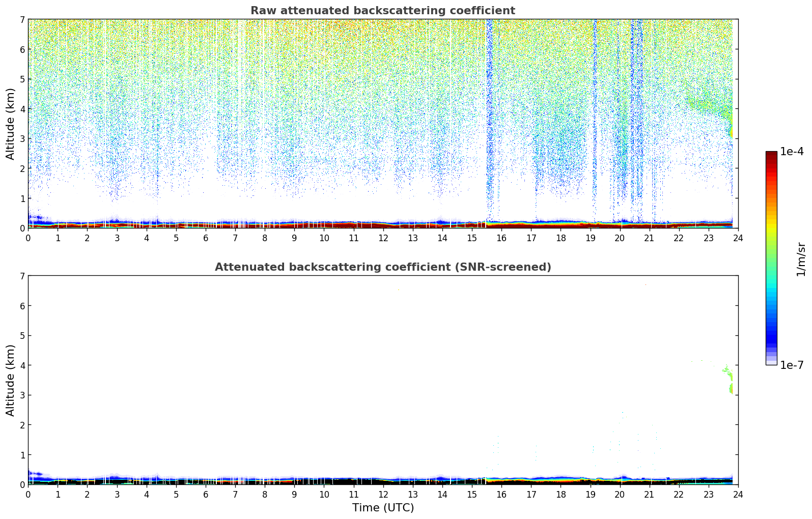812x519 pixels.
Task: Click the top plot's "Altitude (km)" label
Action: 11,124
